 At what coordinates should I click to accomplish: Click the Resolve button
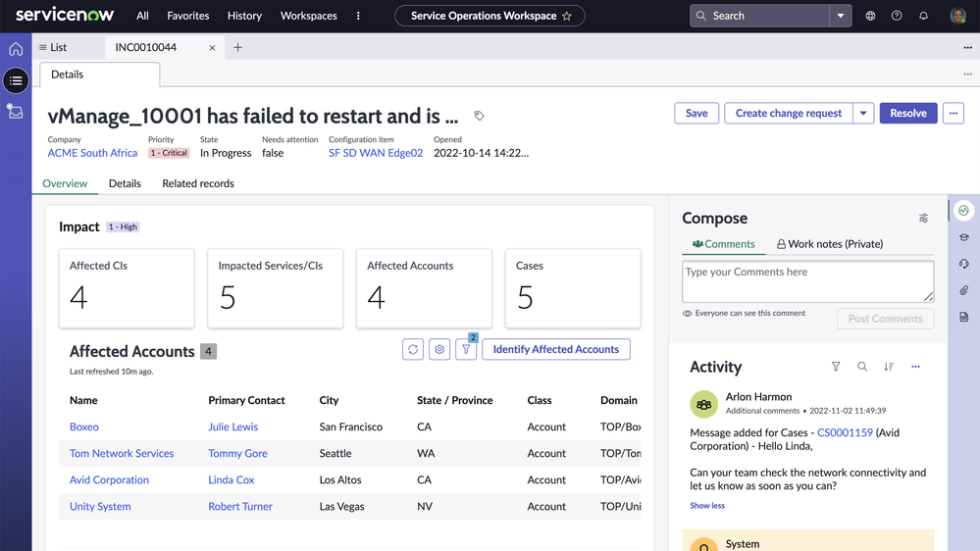point(908,113)
